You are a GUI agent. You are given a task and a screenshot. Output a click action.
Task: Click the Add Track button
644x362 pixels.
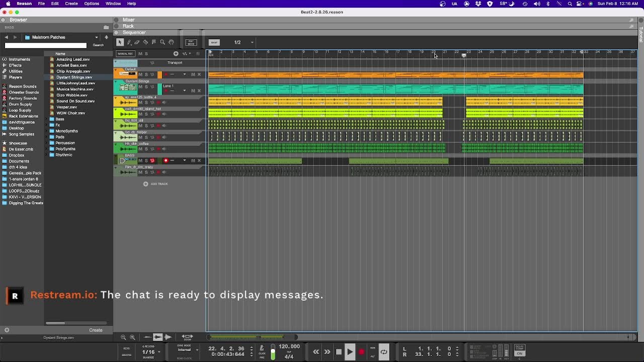pyautogui.click(x=155, y=184)
